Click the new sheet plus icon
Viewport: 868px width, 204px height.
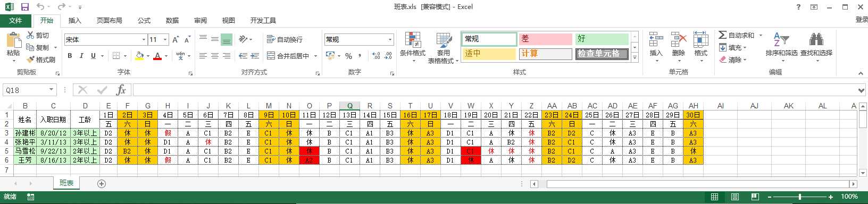coord(102,183)
